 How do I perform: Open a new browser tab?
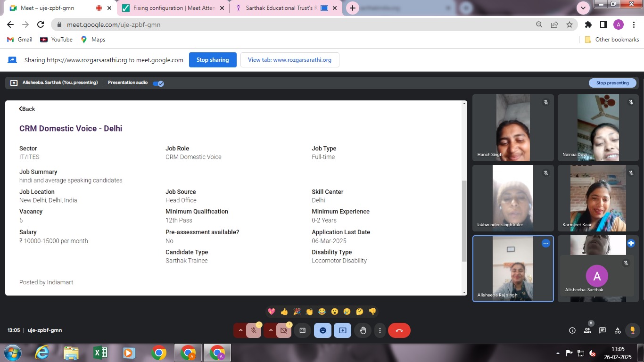[353, 8]
